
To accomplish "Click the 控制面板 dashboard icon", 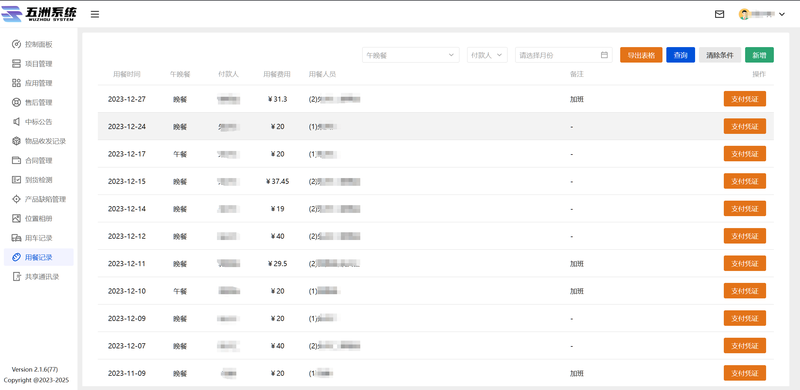I will pyautogui.click(x=16, y=44).
